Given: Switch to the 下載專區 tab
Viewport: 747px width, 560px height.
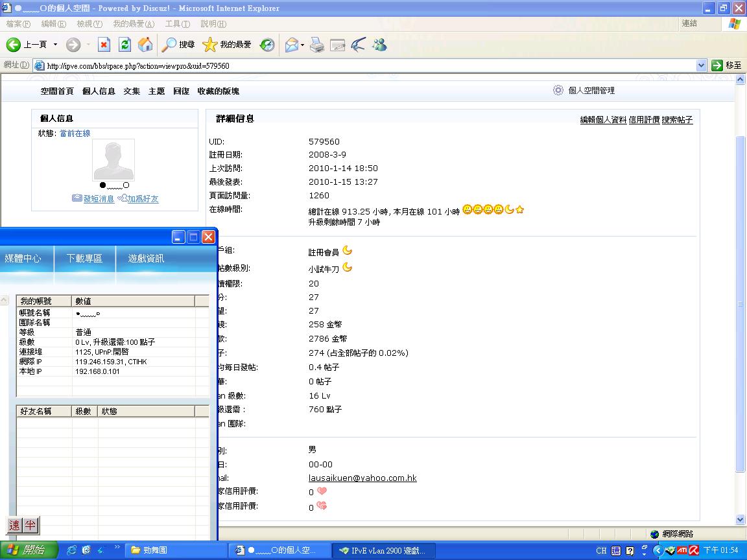Looking at the screenshot, I should (84, 258).
